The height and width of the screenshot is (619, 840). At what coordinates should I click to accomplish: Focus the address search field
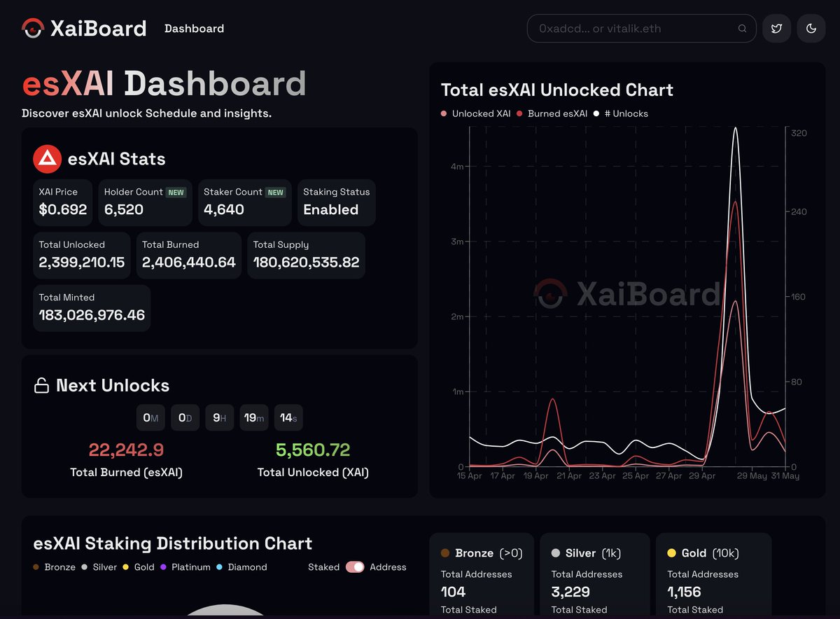point(641,29)
